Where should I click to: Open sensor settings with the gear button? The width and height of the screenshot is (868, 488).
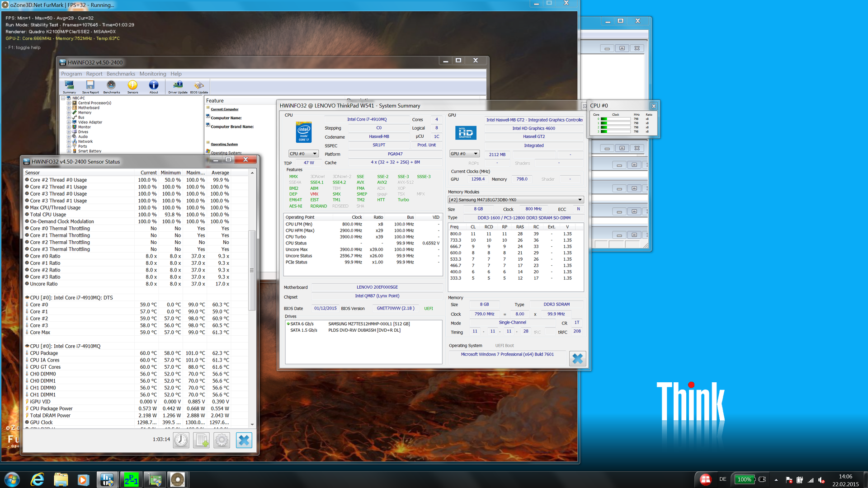222,440
